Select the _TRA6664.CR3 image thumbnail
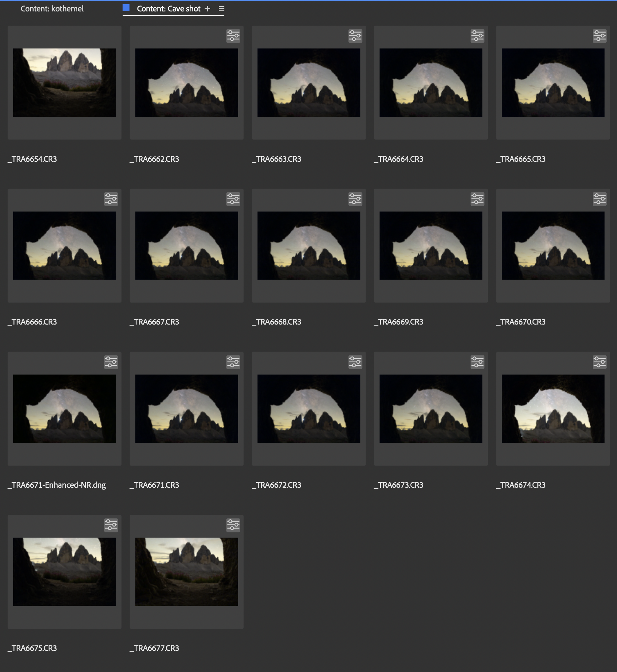The image size is (617, 672). (x=431, y=82)
